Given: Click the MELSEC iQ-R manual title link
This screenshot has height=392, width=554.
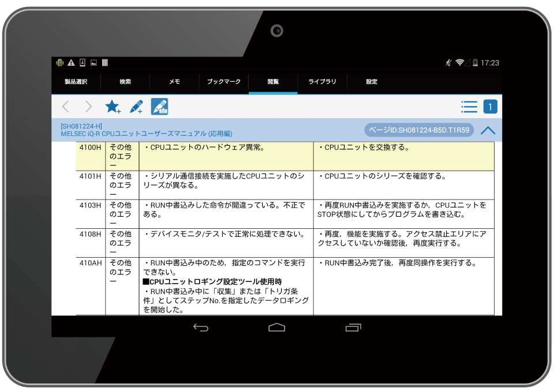Looking at the screenshot, I should tap(147, 134).
